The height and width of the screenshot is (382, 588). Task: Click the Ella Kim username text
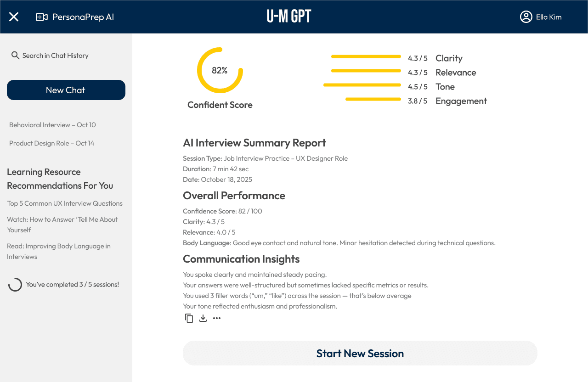(549, 17)
